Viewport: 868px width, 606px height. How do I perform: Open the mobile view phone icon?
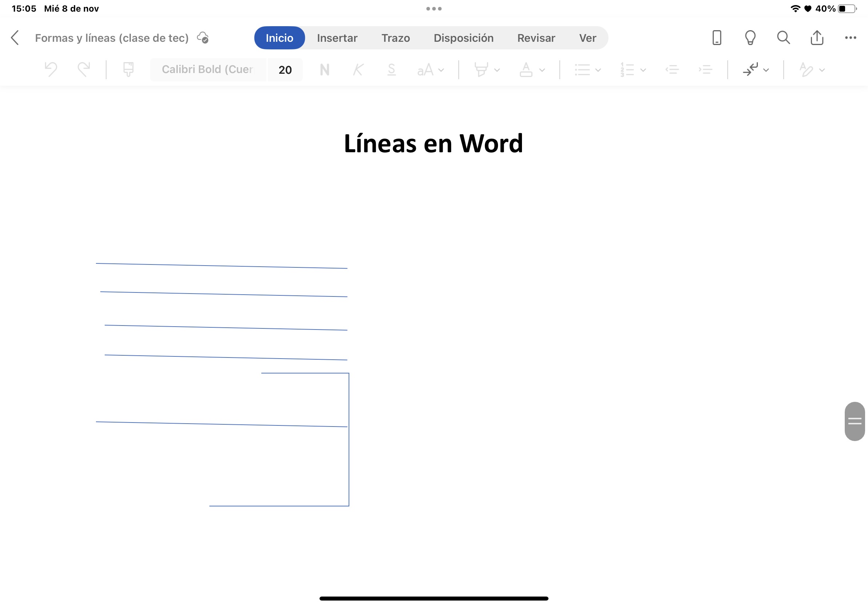coord(716,38)
